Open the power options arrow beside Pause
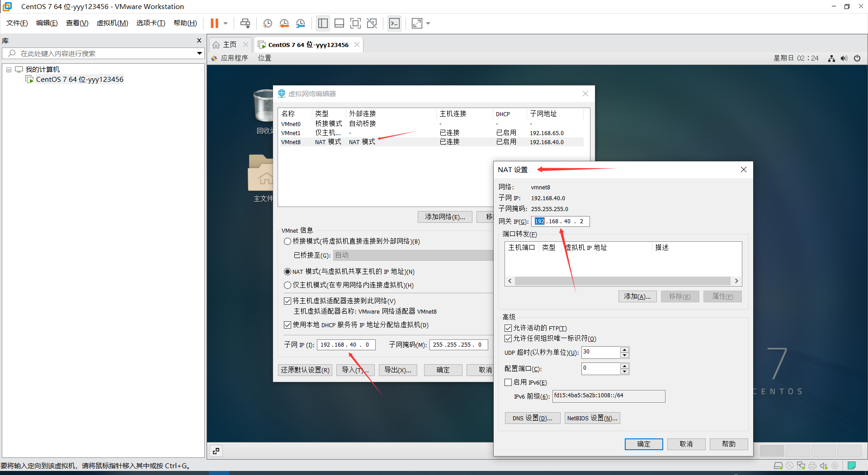The image size is (868, 475). click(x=225, y=24)
